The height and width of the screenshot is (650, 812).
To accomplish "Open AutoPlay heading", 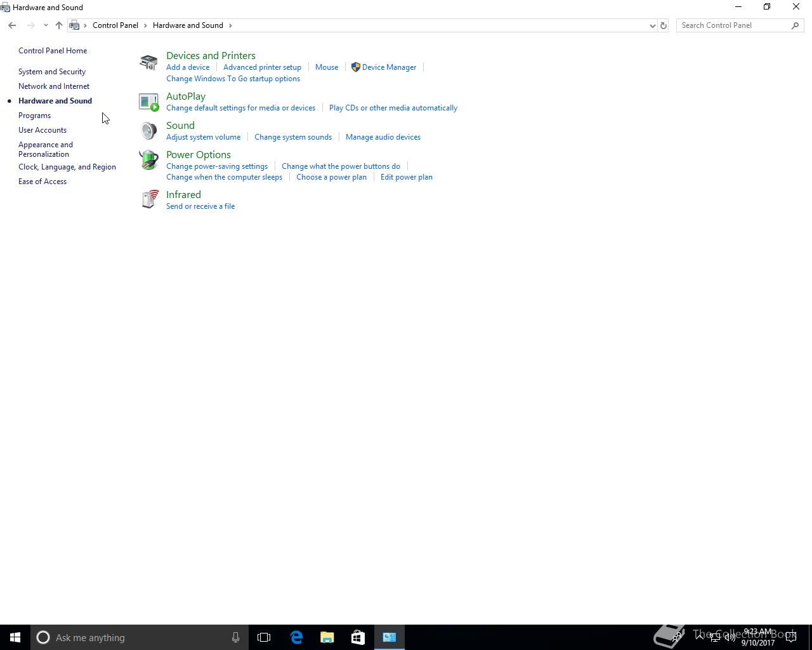I will click(x=186, y=96).
